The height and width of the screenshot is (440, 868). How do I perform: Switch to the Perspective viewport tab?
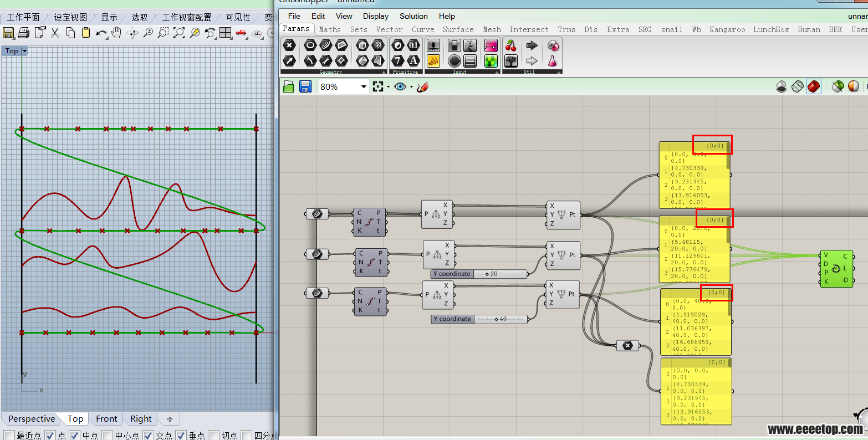pos(32,419)
